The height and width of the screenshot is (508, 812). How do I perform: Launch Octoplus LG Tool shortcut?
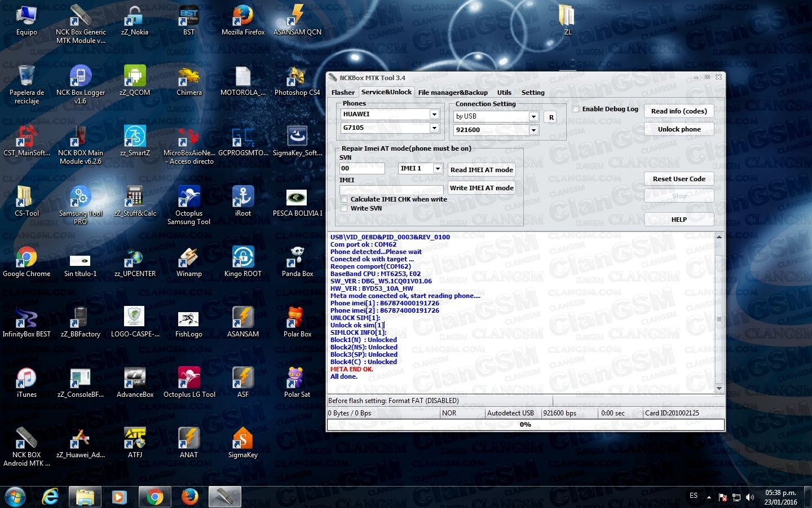click(x=189, y=383)
